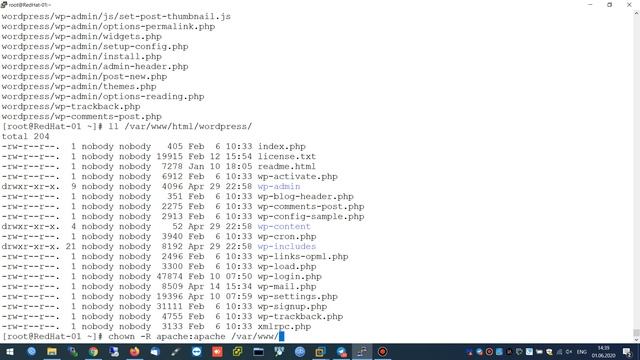640x360 pixels.
Task: Click the 47874 size value of wp-login.php
Action: [170, 276]
